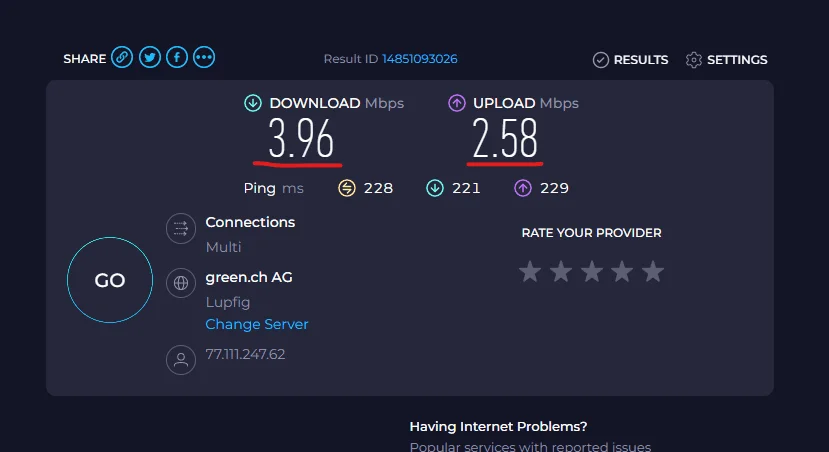Click the green.ch AG globe icon

point(181,283)
